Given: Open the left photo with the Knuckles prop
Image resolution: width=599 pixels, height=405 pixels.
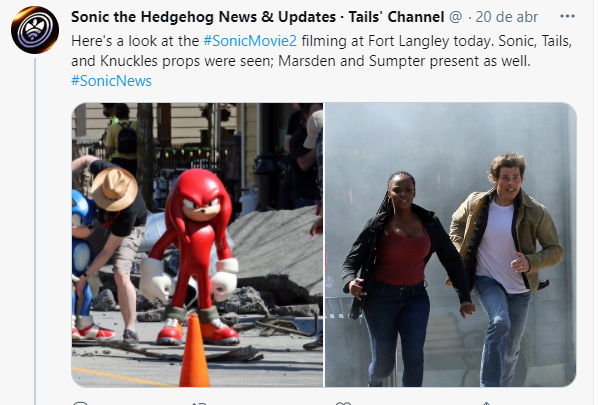Looking at the screenshot, I should tap(197, 245).
